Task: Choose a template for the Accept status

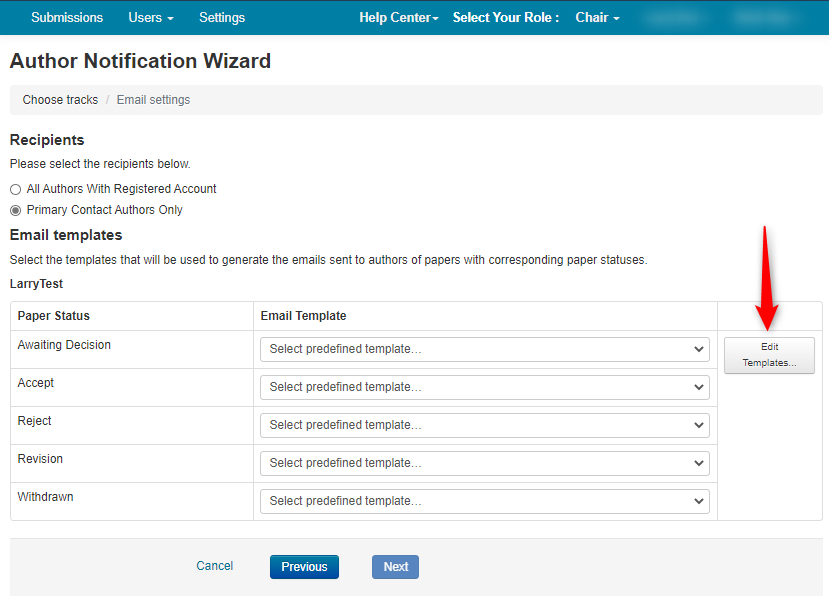Action: click(485, 387)
